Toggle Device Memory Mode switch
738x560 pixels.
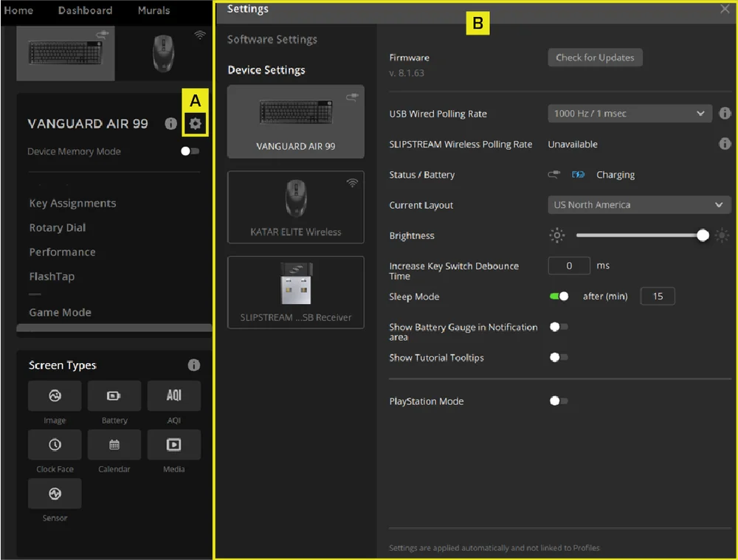pyautogui.click(x=190, y=151)
